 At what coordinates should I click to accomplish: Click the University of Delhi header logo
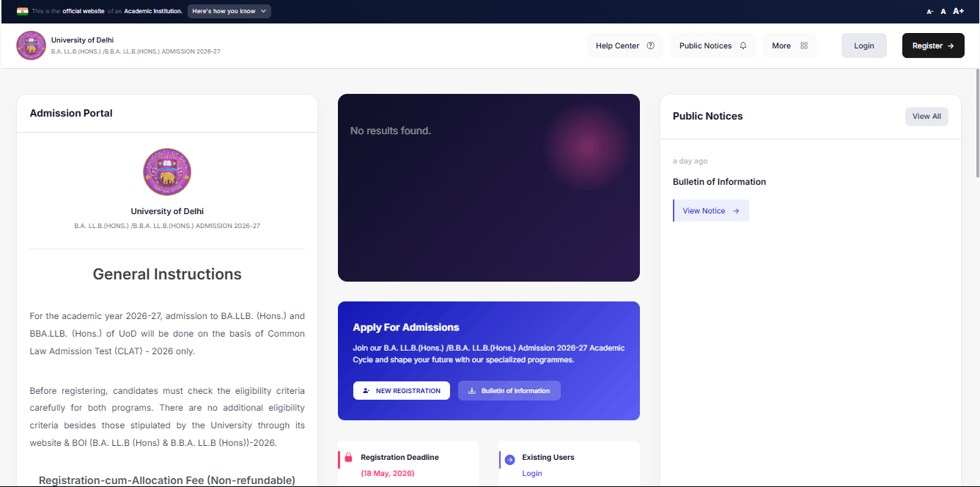(32, 45)
